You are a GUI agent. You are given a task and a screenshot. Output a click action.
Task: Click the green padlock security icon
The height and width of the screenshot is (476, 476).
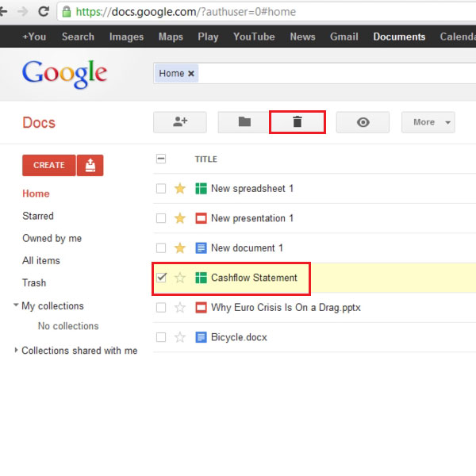(x=67, y=12)
